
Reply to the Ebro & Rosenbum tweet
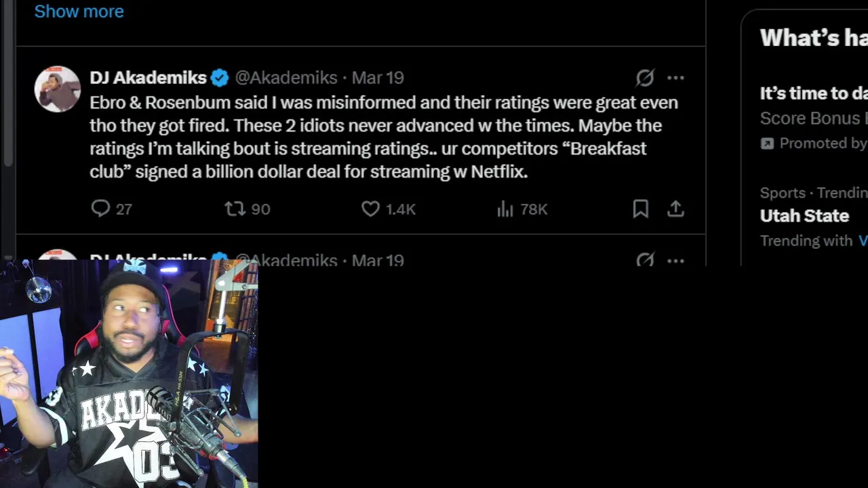click(100, 209)
